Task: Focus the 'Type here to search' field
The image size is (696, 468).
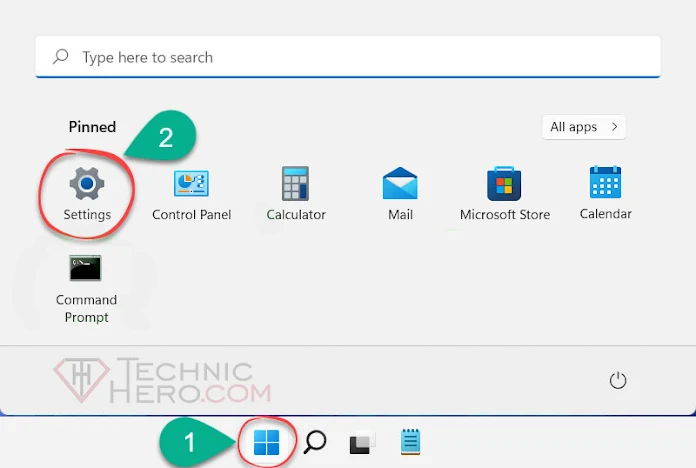Action: tap(348, 57)
